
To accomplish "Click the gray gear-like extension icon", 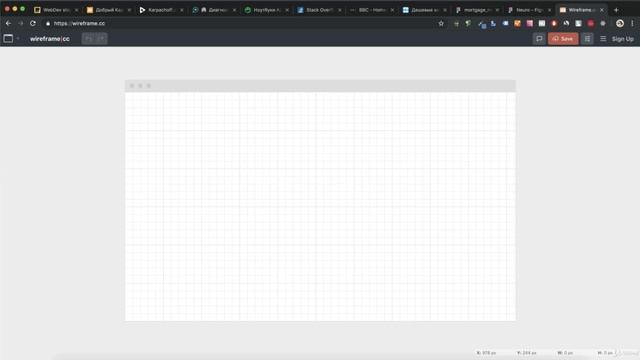I will [603, 24].
